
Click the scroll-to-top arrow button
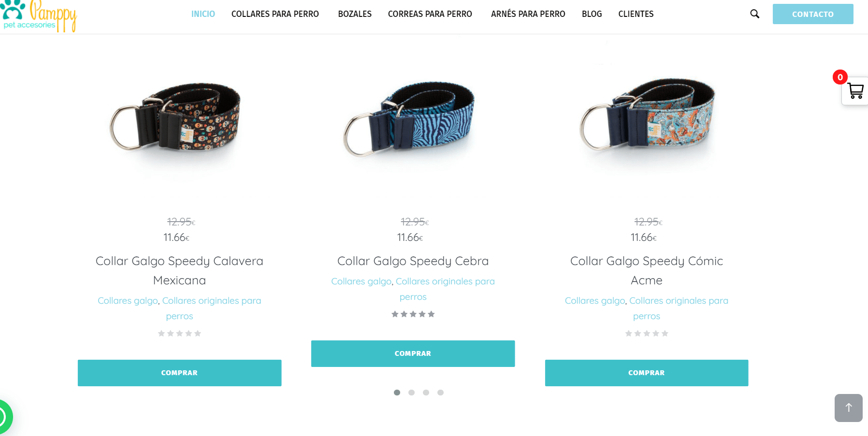(x=848, y=408)
